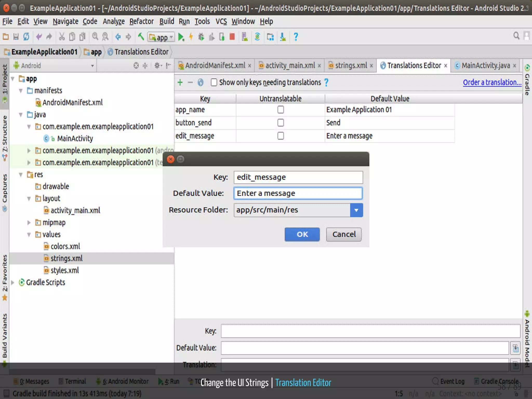Switch to the strings.xml tab

pos(351,65)
